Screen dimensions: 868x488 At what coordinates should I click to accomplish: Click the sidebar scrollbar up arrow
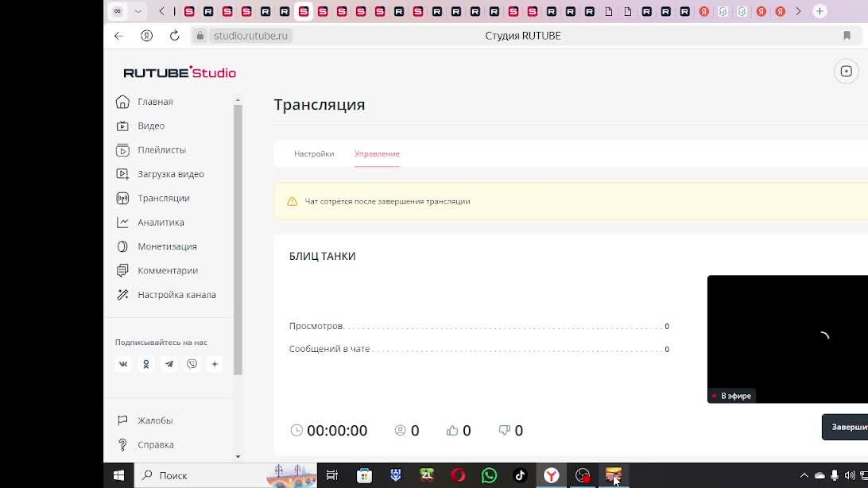click(x=238, y=100)
